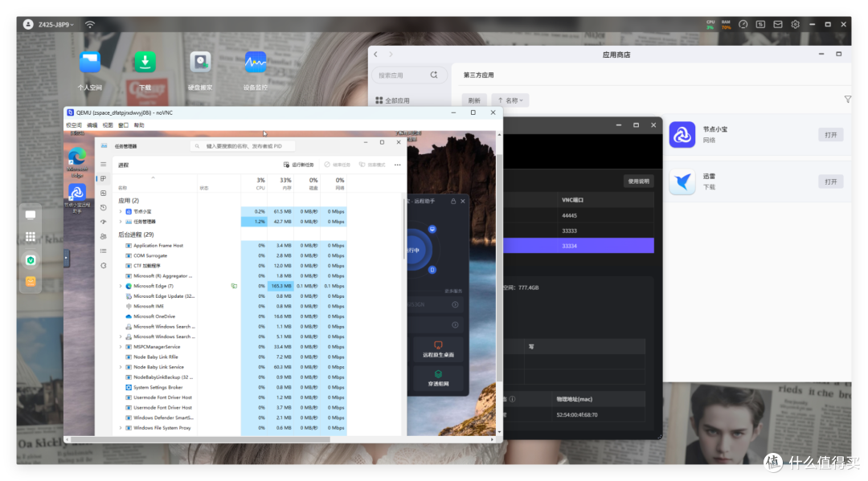Viewport: 868px width, 481px height.
Task: Click the speedometer icon in top bar
Action: point(743,24)
